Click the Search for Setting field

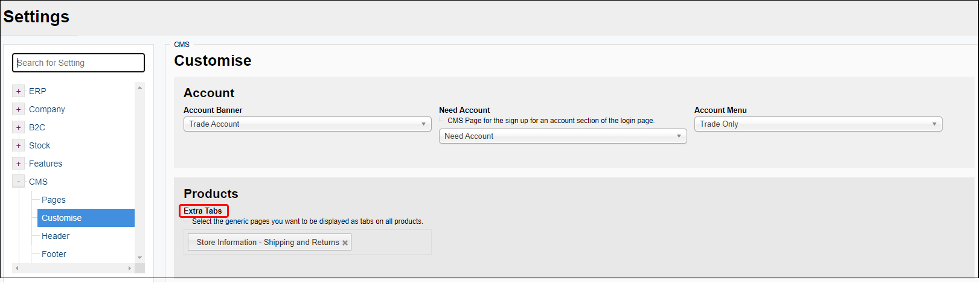78,63
